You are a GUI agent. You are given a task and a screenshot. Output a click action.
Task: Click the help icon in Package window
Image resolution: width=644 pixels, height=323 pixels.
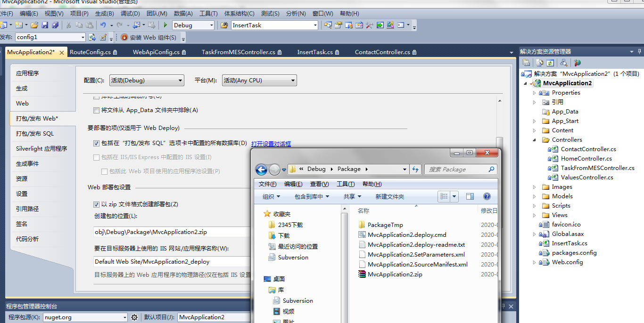point(487,196)
